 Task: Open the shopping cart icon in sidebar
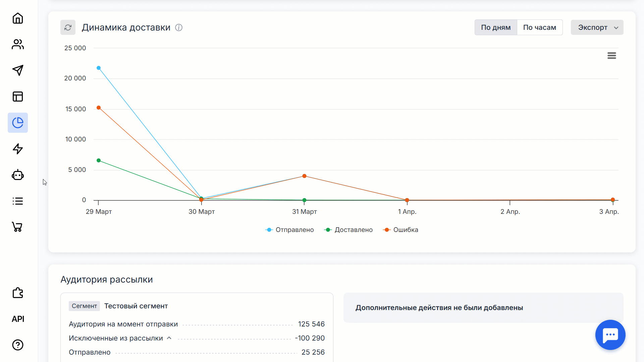tap(18, 227)
